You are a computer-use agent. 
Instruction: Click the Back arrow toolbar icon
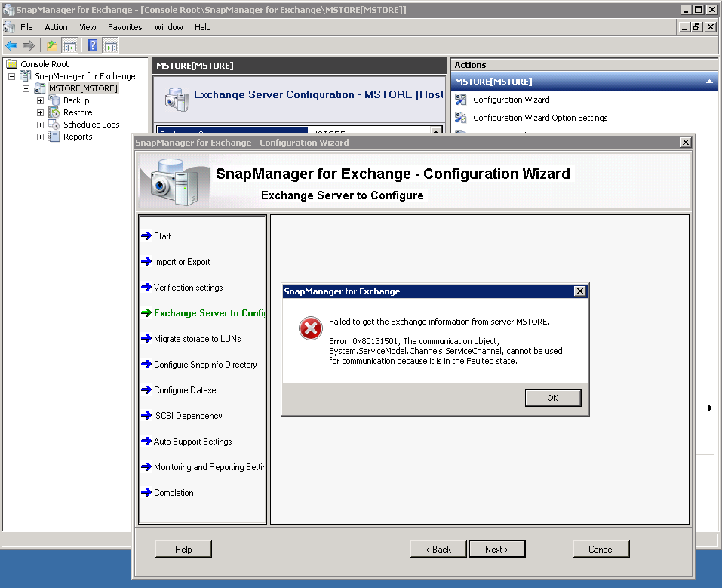coord(11,45)
